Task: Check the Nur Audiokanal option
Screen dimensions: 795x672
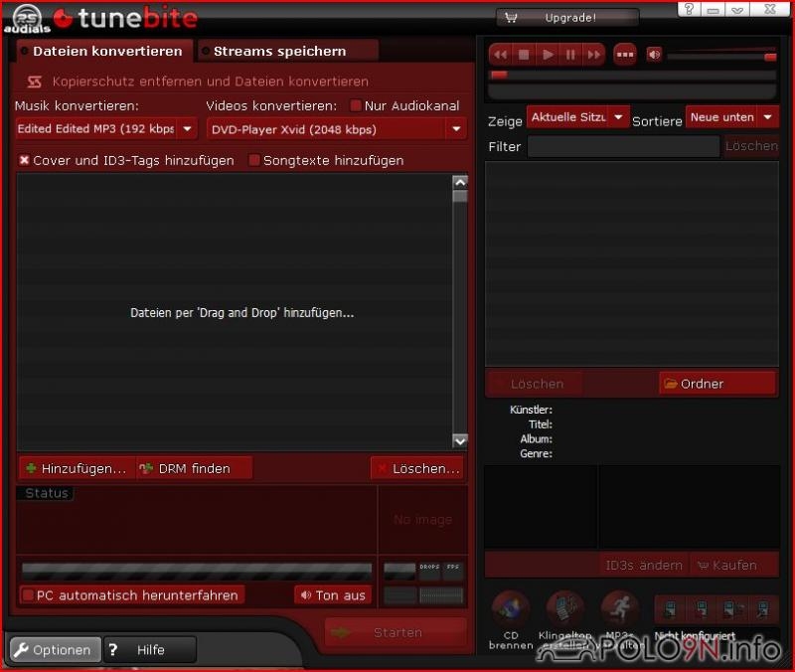Action: pyautogui.click(x=356, y=106)
